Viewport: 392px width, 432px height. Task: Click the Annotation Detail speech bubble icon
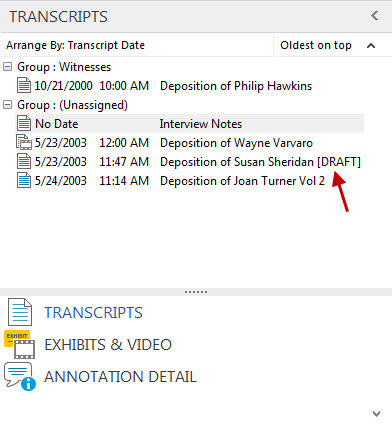(20, 376)
